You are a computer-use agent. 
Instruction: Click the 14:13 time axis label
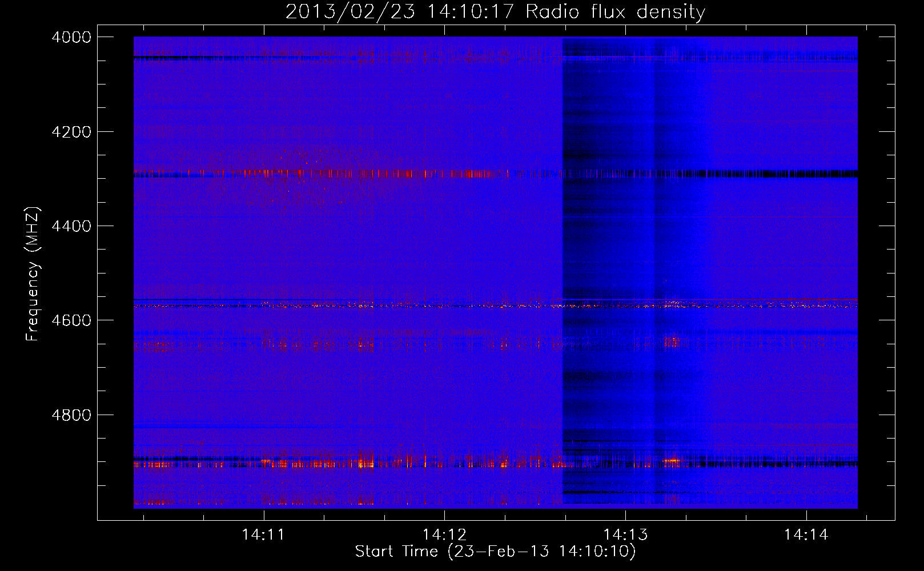[626, 535]
